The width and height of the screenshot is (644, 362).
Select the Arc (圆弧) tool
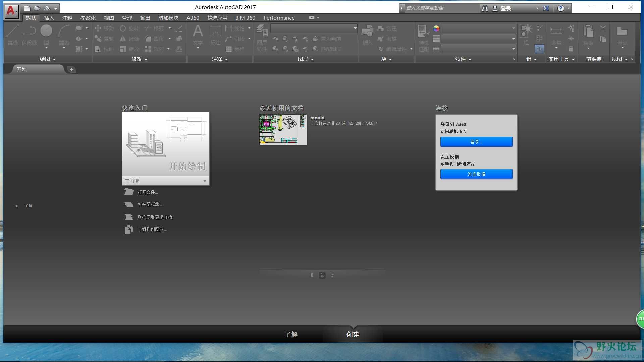[x=64, y=35]
